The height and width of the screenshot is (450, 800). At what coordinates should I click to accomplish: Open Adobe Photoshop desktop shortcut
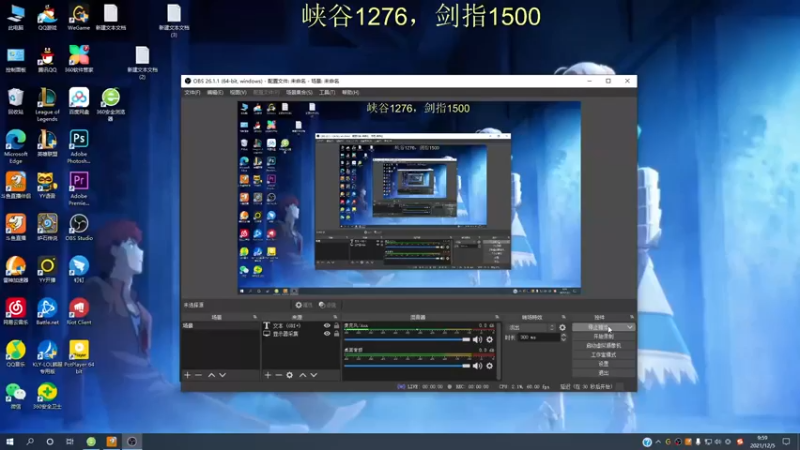pyautogui.click(x=79, y=146)
